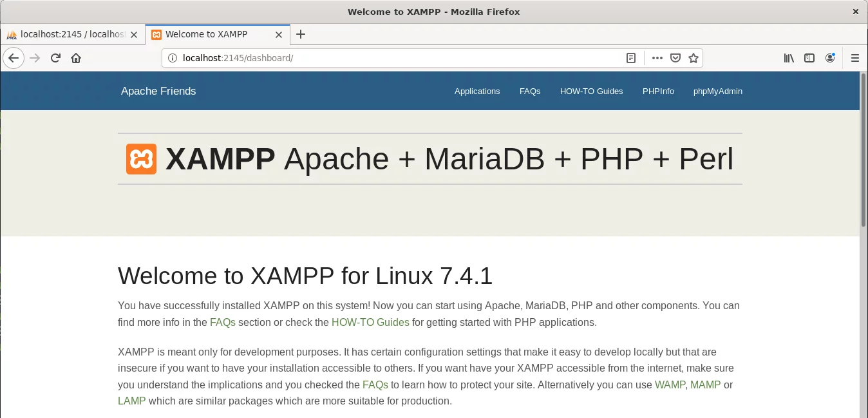Open PHPInfo in the navbar

point(658,91)
